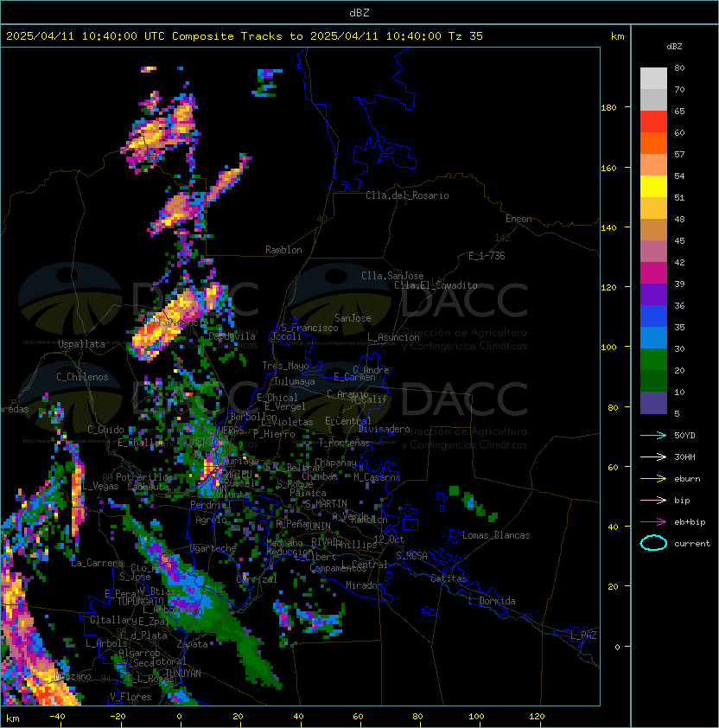Click the 'L_Dormida' map label
The image size is (719, 728).
click(492, 601)
